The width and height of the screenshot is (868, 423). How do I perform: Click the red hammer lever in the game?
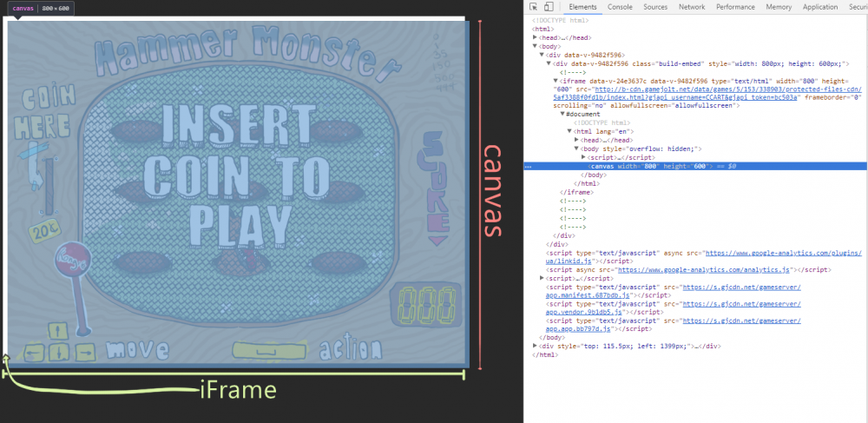75,288
